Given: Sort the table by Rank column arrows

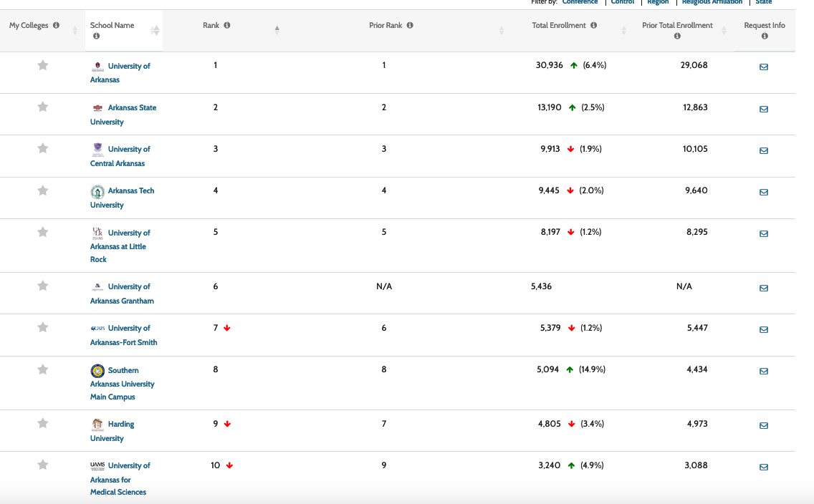Looking at the screenshot, I should tap(277, 30).
